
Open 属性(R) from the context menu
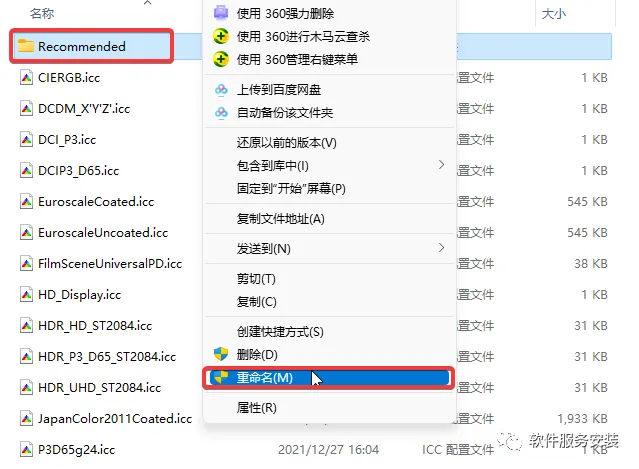coord(257,407)
